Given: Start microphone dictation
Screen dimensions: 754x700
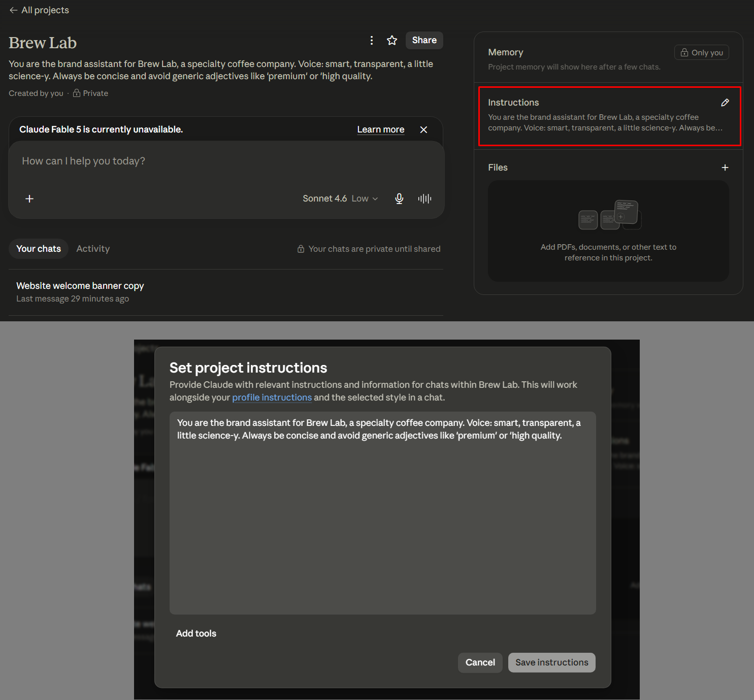Looking at the screenshot, I should pos(400,199).
